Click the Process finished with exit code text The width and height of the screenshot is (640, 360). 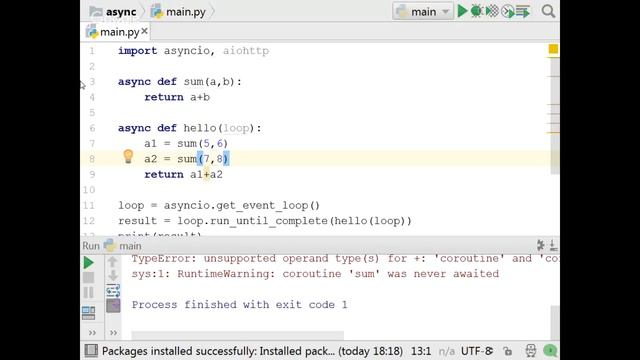point(240,305)
